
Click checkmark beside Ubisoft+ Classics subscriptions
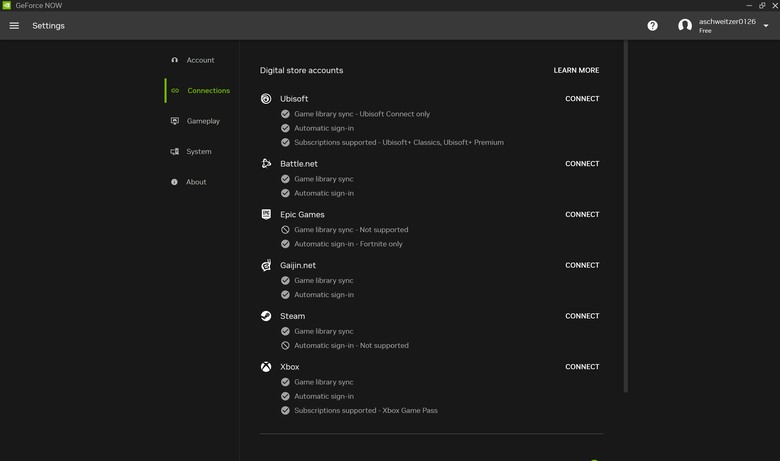285,142
